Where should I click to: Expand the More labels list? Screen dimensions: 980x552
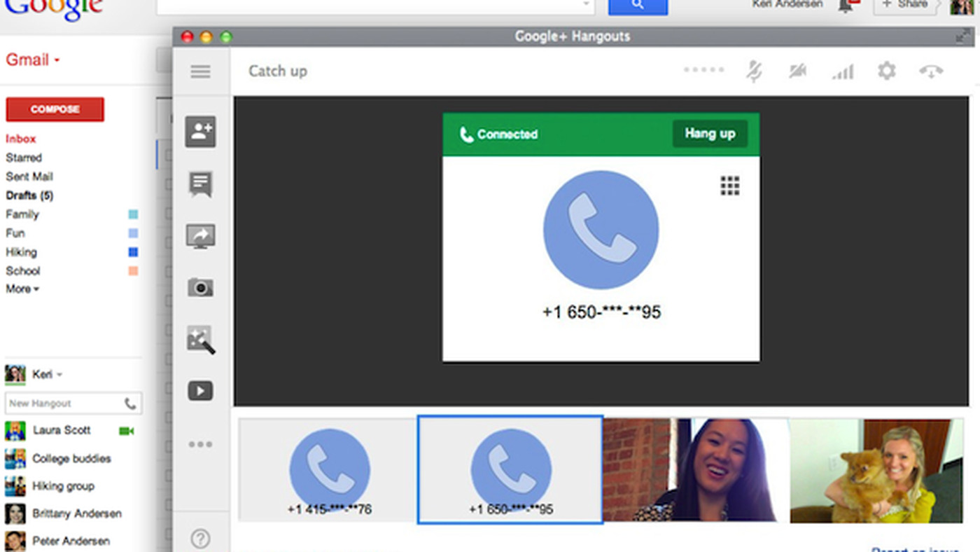[x=22, y=289]
